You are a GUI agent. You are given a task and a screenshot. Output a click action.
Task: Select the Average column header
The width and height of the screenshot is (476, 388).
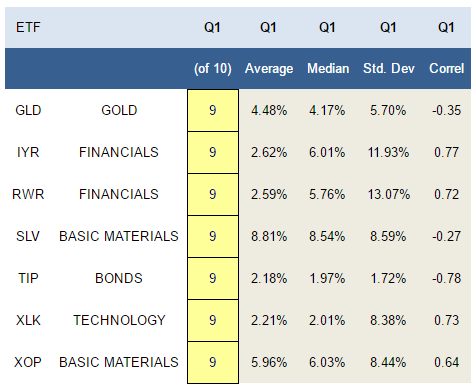click(269, 69)
